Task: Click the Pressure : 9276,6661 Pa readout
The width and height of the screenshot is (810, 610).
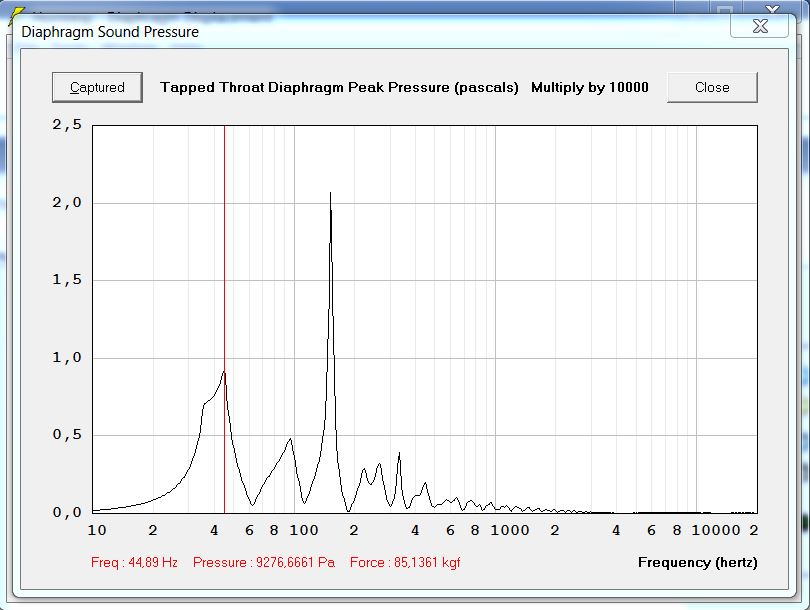Action: 263,562
